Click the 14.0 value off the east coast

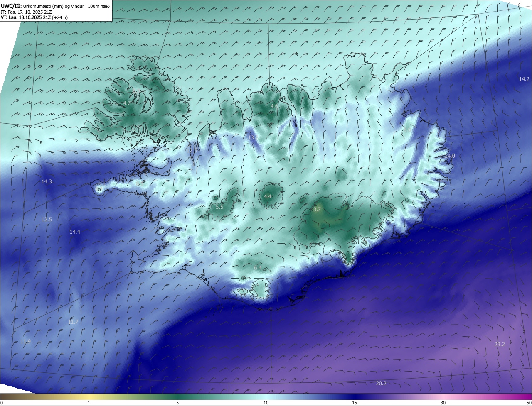pos(450,156)
